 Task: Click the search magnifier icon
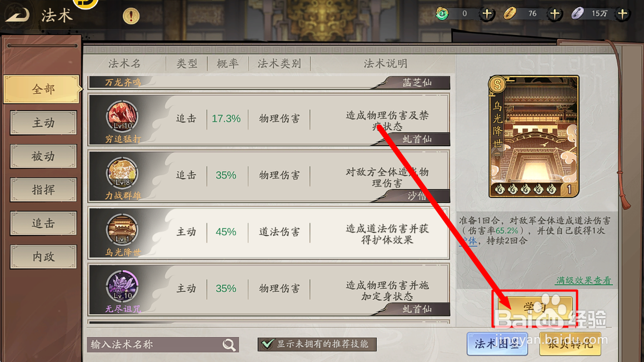(x=229, y=344)
